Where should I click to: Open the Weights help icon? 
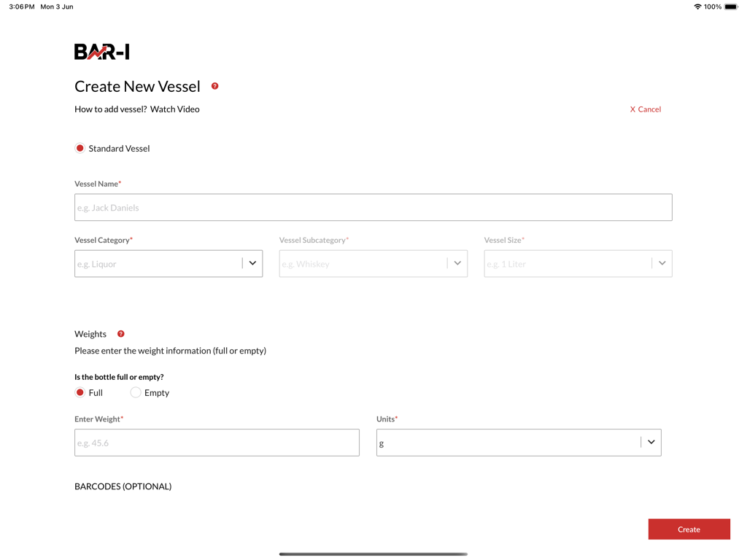pos(121,334)
